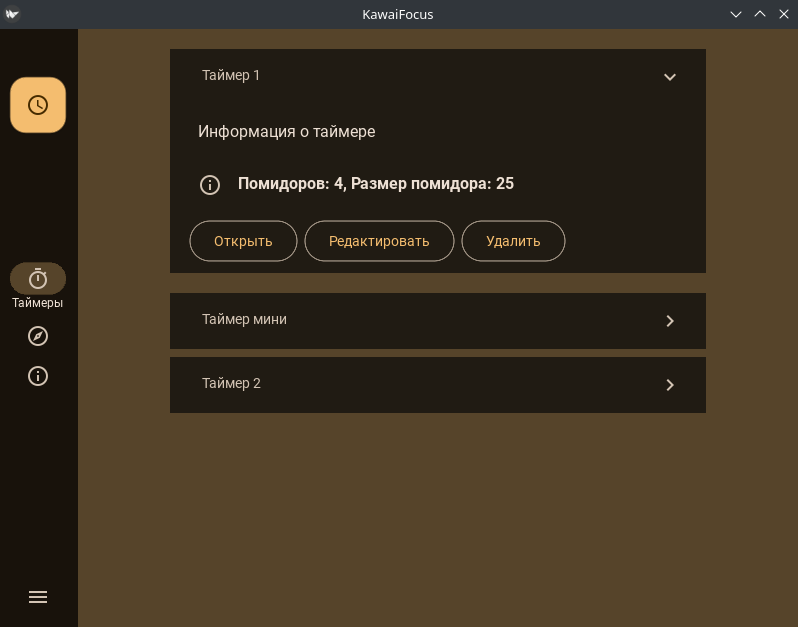Click the Таймер 1 panel title
Screen dimensions: 798x627
(x=231, y=75)
